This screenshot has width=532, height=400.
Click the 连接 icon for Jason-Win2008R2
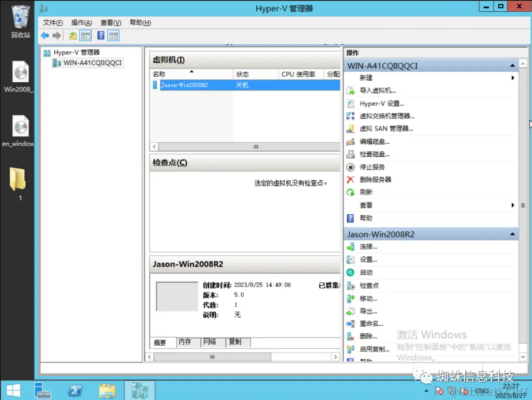[x=351, y=247]
